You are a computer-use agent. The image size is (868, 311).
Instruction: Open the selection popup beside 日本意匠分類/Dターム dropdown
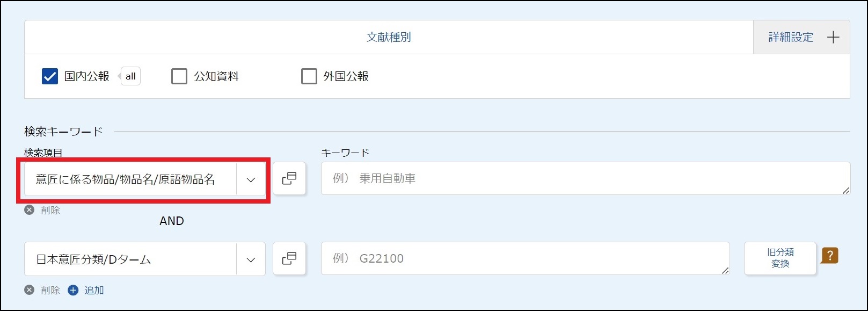(289, 259)
